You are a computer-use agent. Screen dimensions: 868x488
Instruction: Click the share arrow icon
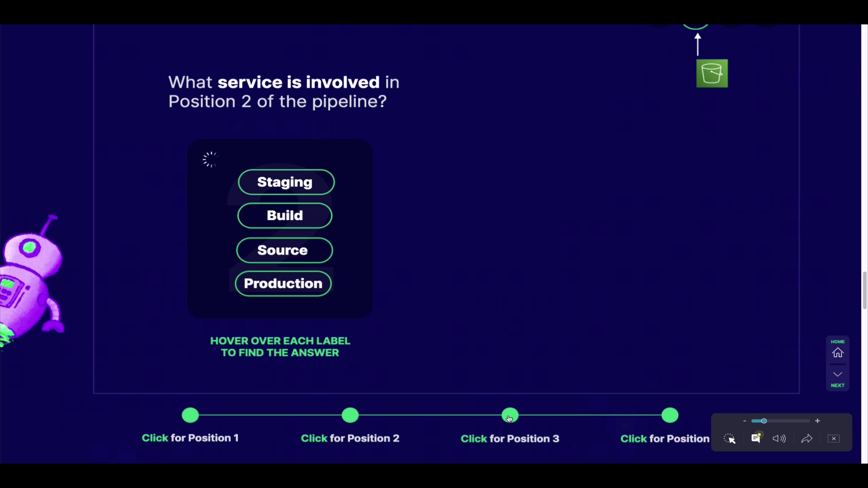point(807,439)
